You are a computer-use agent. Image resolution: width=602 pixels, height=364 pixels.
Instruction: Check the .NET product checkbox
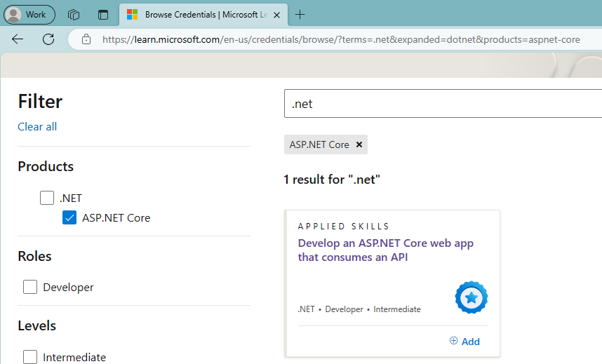(x=47, y=198)
